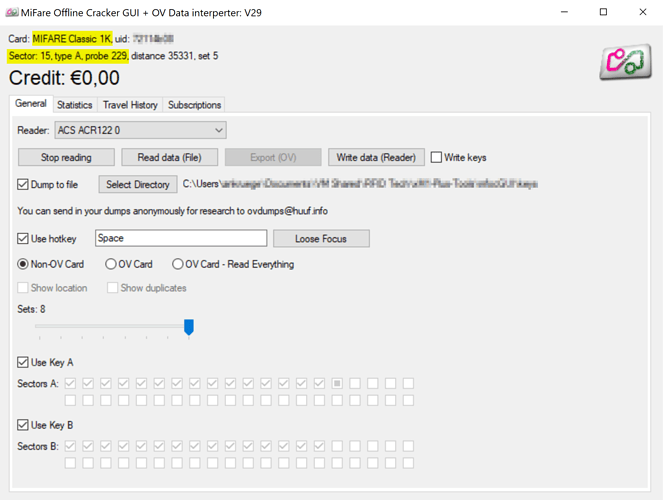The width and height of the screenshot is (663, 500).
Task: Switch to the Statistics tab
Action: click(75, 105)
